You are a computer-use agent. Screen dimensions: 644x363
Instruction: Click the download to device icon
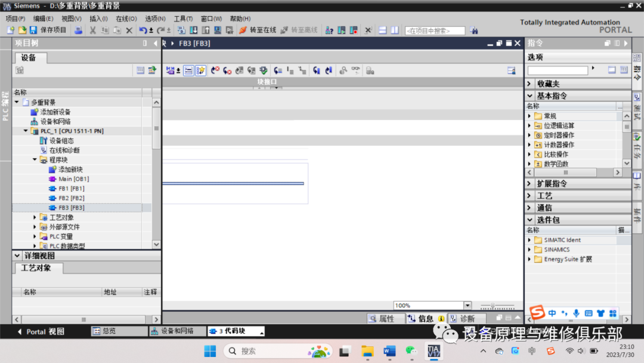193,30
